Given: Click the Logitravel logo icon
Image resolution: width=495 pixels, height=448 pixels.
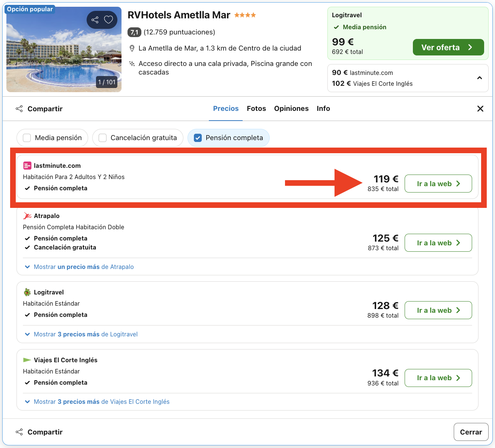Looking at the screenshot, I should click(x=27, y=292).
